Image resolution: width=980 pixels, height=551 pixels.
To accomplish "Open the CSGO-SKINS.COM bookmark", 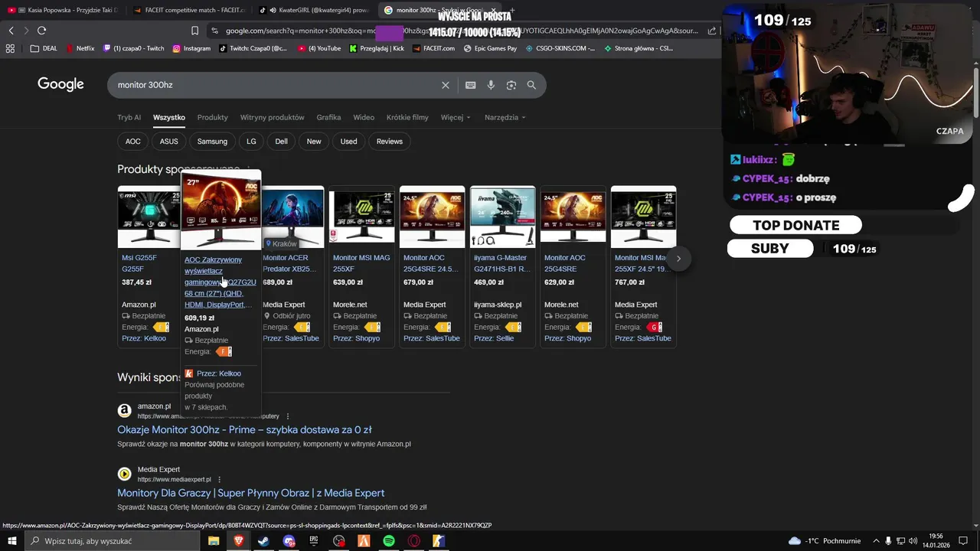I will click(560, 48).
